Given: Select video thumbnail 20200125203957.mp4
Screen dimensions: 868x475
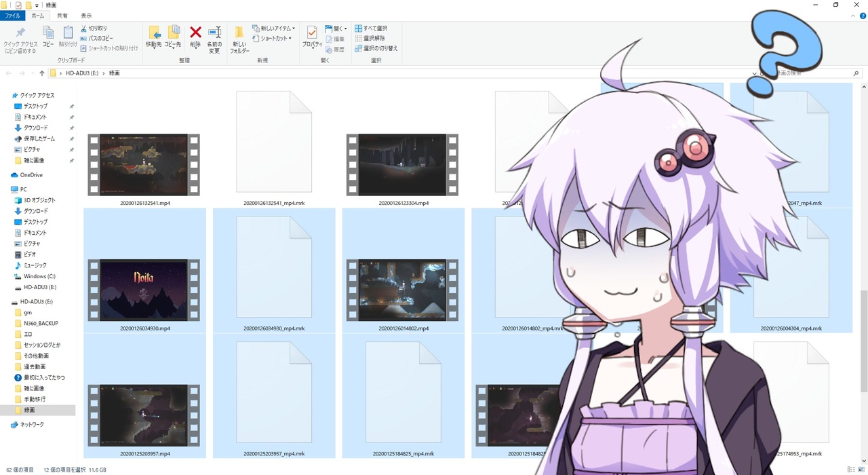Looking at the screenshot, I should (x=144, y=415).
